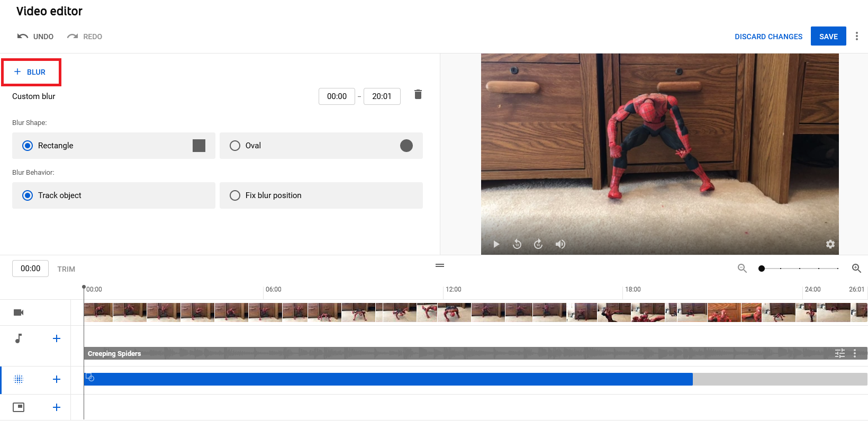Click the blur segment start handle
Screen dimensions: 868x429
tap(90, 377)
